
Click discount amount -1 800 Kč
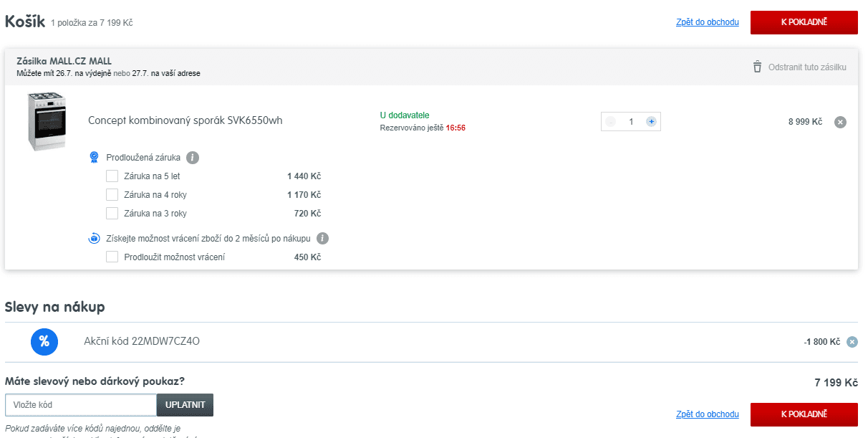[x=821, y=342]
